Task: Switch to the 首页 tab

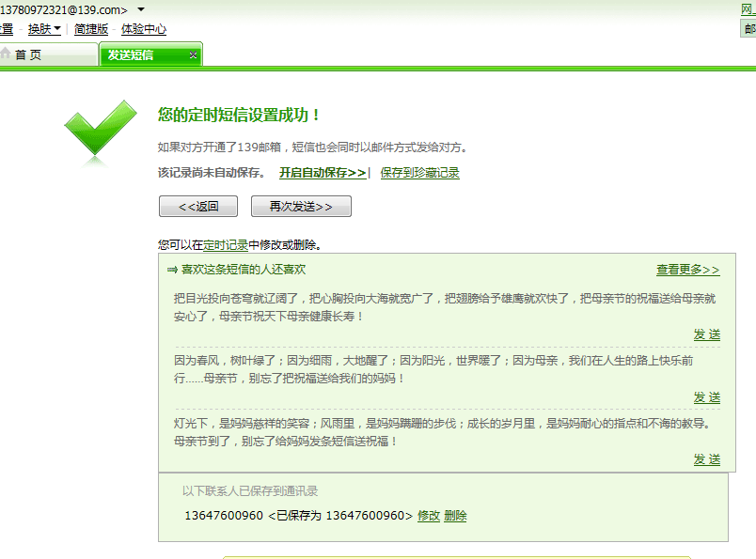Action: (x=48, y=54)
